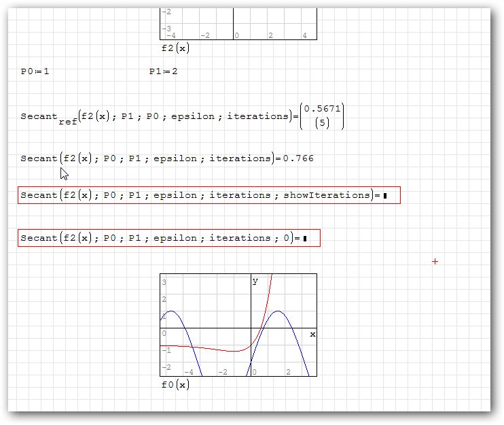Click the showIterations argument
Image resolution: width=504 pixels, height=425 pixels.
(326, 195)
